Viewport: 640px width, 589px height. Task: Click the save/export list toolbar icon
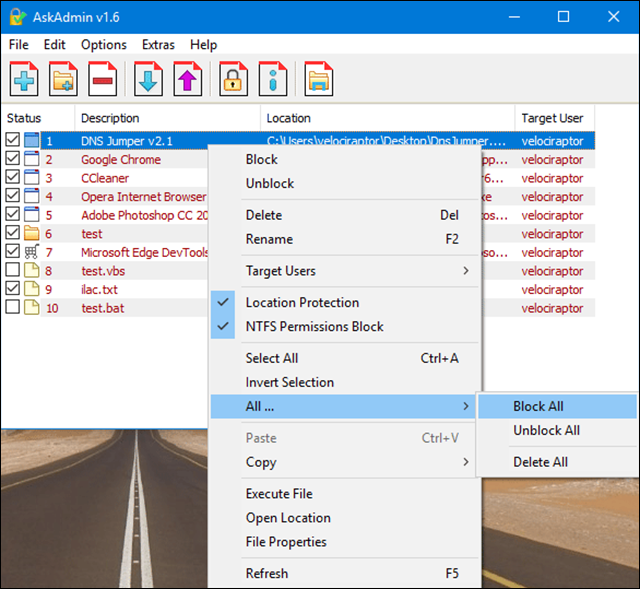[x=318, y=79]
